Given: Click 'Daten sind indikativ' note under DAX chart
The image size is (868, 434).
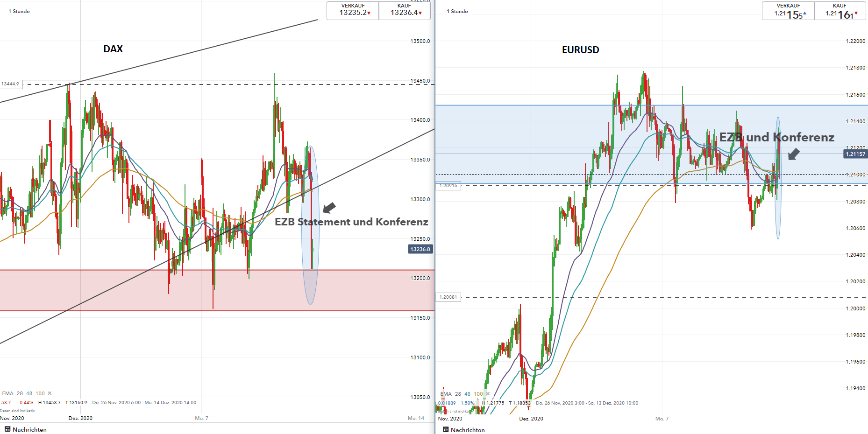Looking at the screenshot, I should [x=17, y=411].
